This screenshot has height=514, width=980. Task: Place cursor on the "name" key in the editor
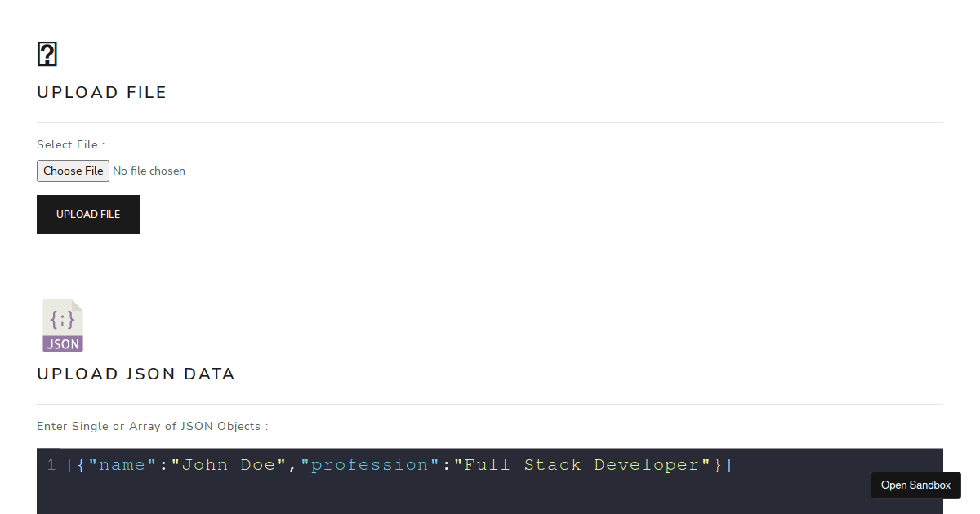(x=122, y=465)
